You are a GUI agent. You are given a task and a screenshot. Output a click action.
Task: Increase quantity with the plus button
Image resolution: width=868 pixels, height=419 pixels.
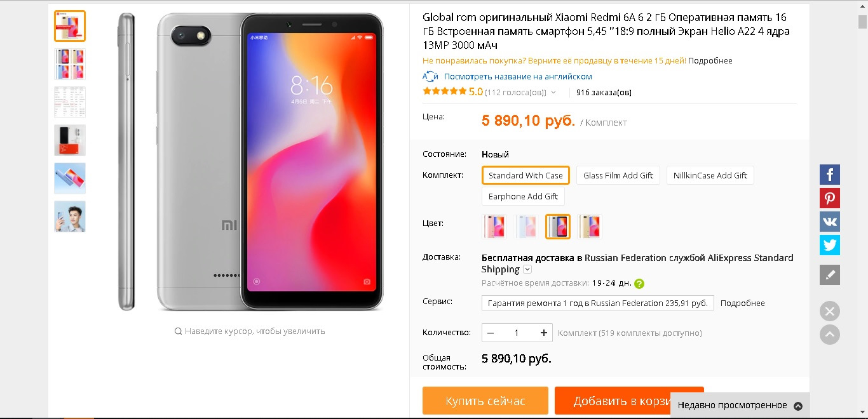(x=544, y=333)
